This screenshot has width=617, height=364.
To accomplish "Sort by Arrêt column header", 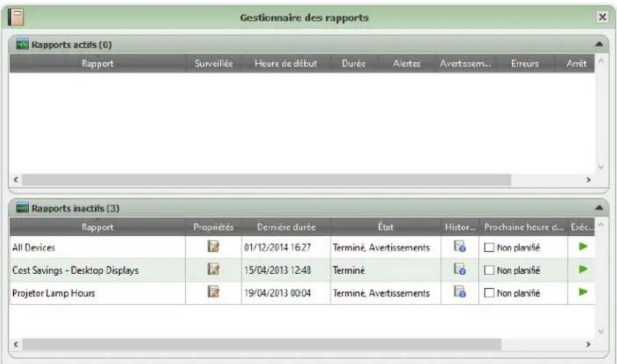I will click(x=576, y=63).
